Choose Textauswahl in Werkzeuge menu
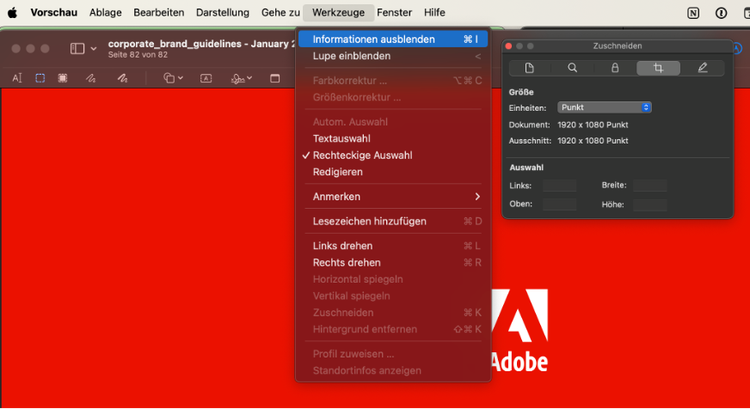The image size is (750, 409). [393, 139]
